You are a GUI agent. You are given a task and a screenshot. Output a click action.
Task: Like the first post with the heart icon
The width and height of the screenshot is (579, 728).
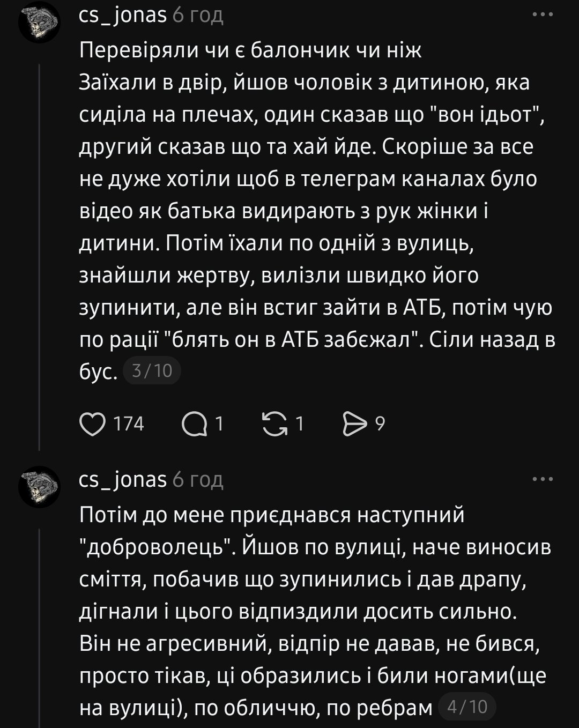coord(93,424)
